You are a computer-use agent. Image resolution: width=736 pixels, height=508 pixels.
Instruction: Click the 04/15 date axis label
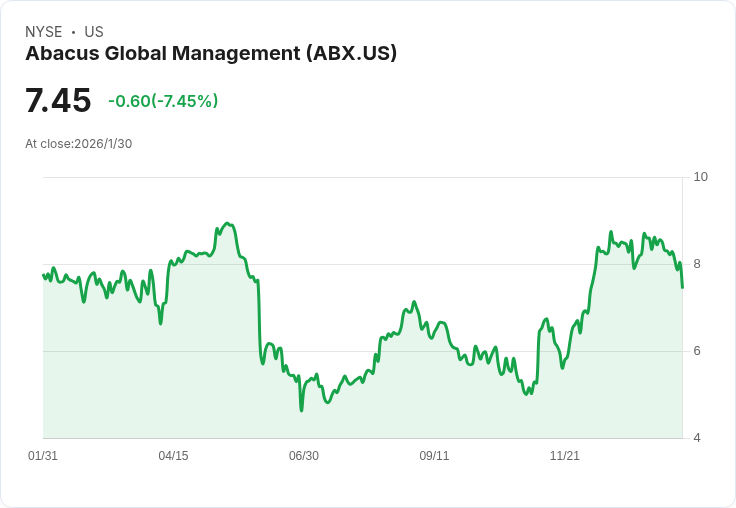173,455
